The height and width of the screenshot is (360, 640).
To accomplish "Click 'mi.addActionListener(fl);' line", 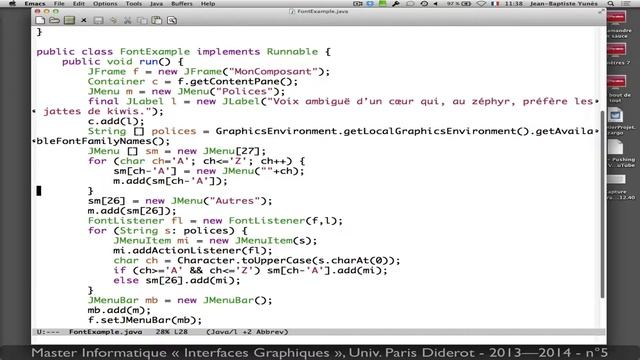I will (193, 251).
